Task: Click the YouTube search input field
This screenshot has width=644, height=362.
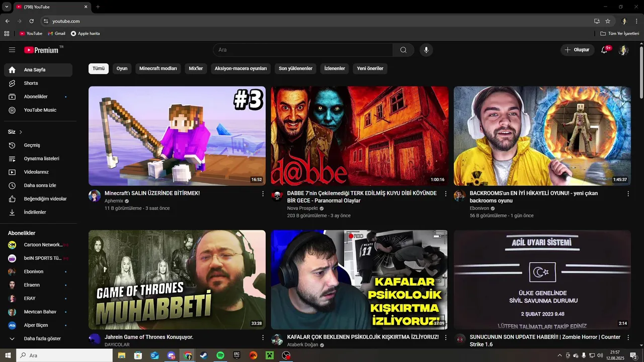Action: coord(303,50)
